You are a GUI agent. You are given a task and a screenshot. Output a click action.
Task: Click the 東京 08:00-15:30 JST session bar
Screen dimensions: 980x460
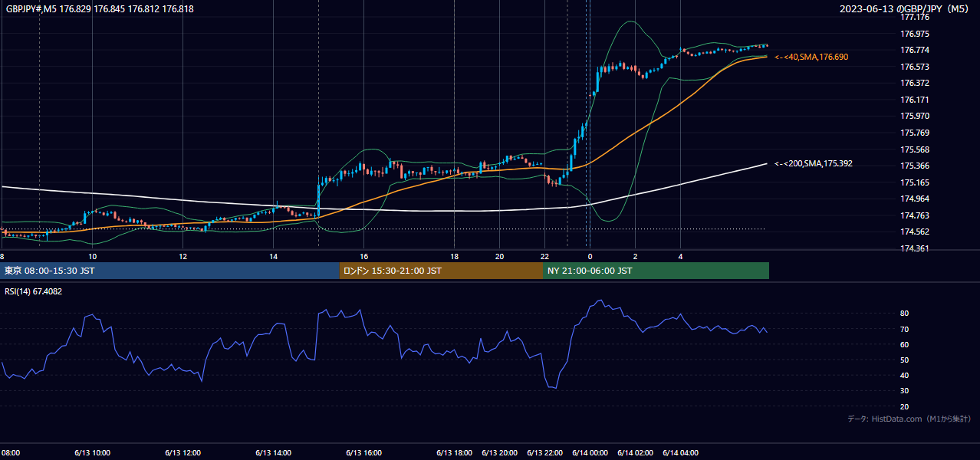pyautogui.click(x=170, y=271)
